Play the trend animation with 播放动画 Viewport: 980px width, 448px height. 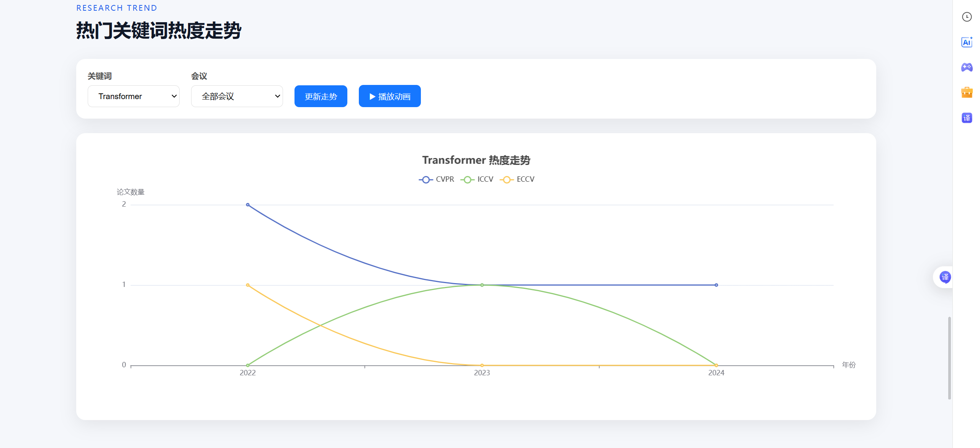pos(390,96)
